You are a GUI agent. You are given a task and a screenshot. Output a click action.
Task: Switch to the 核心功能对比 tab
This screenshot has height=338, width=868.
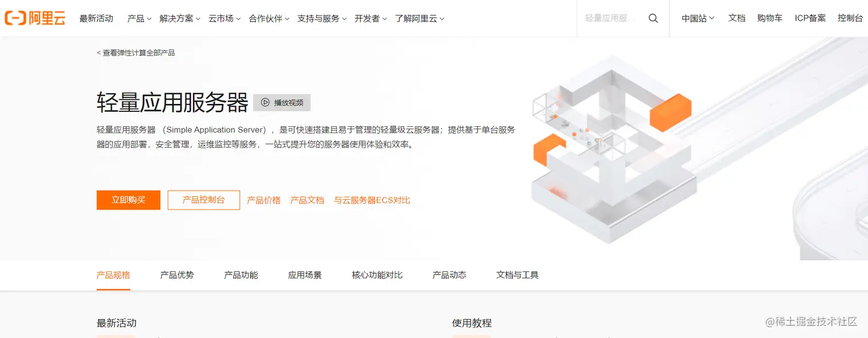coord(377,275)
